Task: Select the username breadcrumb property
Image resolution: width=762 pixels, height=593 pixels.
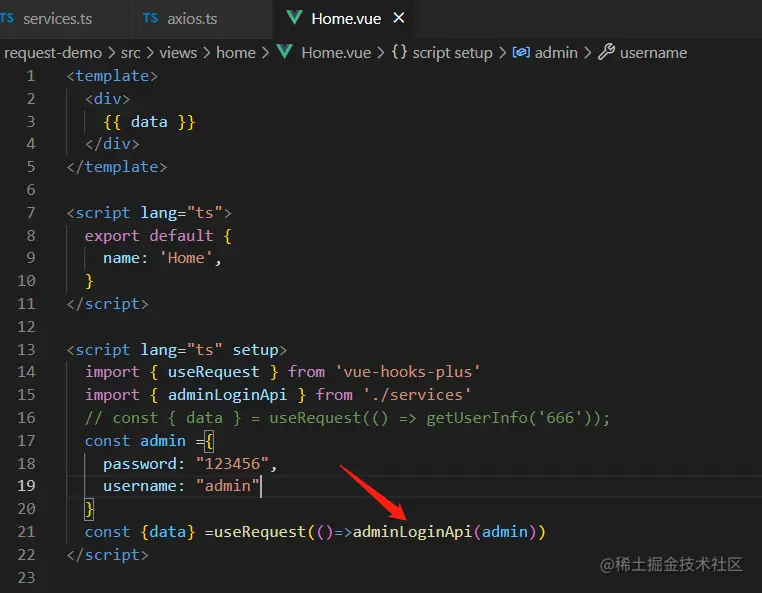Action: coord(653,52)
